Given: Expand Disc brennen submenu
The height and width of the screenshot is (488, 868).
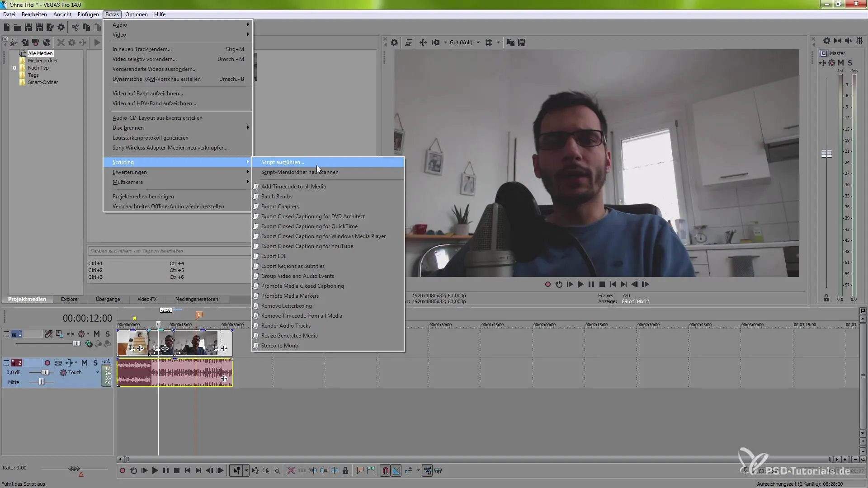Looking at the screenshot, I should click(177, 128).
